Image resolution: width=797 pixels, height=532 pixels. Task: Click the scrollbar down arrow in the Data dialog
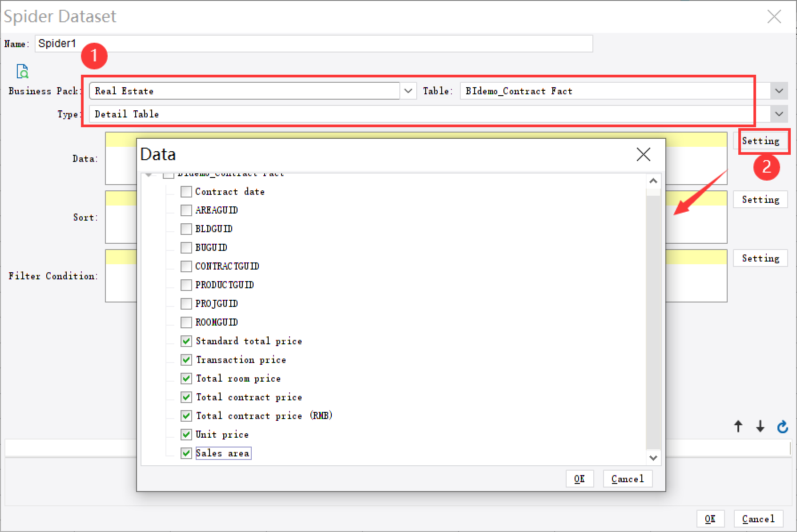[653, 458]
